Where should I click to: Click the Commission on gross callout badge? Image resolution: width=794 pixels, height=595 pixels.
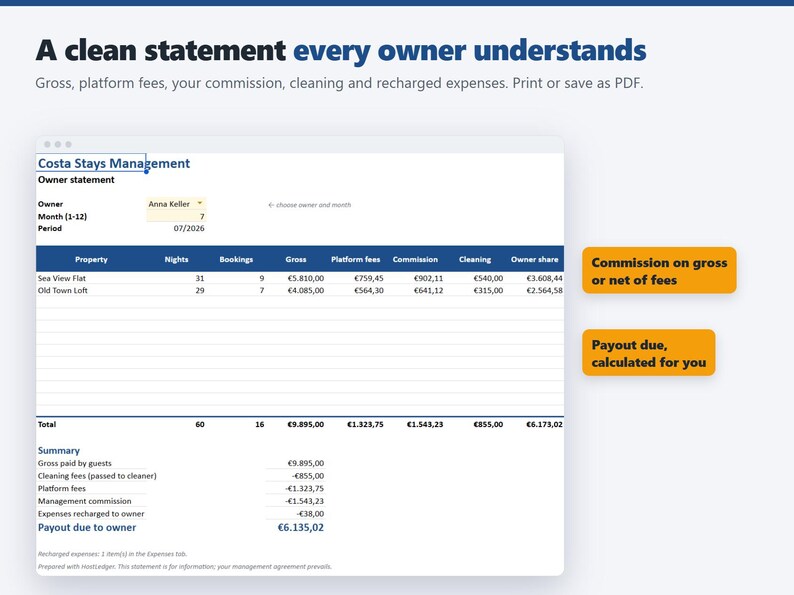(x=659, y=270)
